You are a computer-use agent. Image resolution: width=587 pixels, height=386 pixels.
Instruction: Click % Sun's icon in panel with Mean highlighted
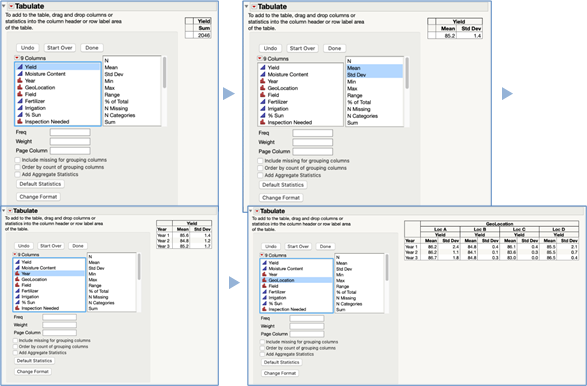point(263,115)
